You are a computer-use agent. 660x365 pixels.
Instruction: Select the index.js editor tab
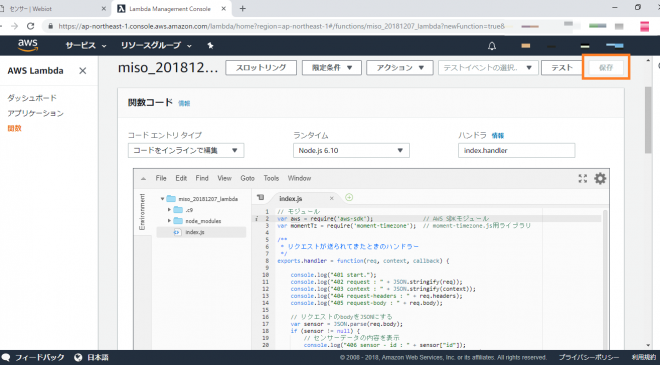[x=290, y=198]
